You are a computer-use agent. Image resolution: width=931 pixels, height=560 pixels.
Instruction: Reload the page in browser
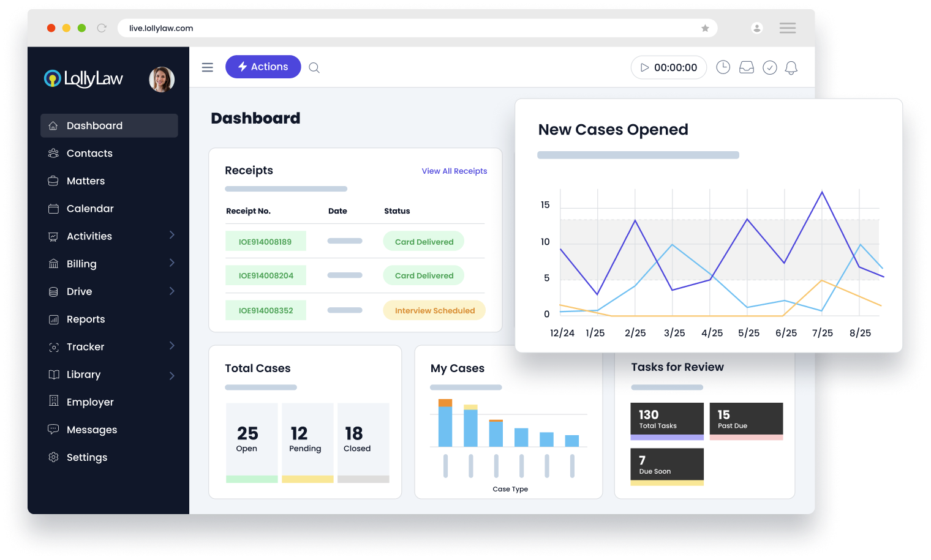tap(102, 28)
